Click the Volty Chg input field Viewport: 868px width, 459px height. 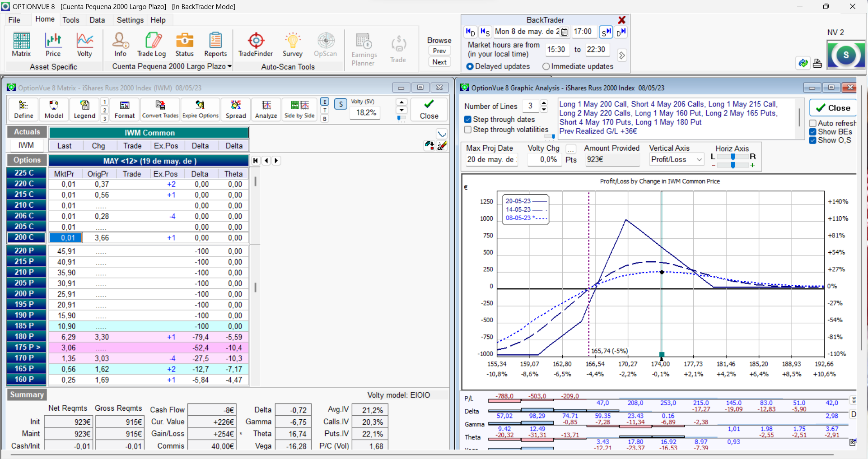(544, 160)
